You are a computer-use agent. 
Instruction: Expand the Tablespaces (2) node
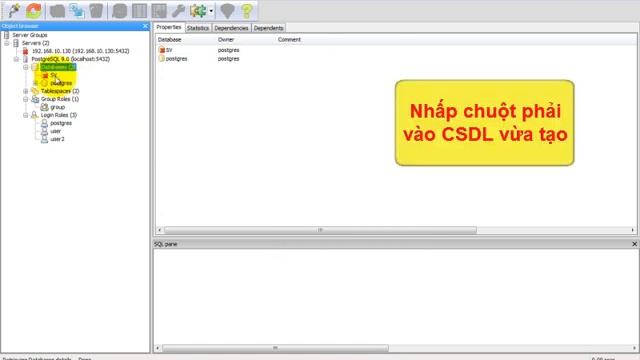26,91
